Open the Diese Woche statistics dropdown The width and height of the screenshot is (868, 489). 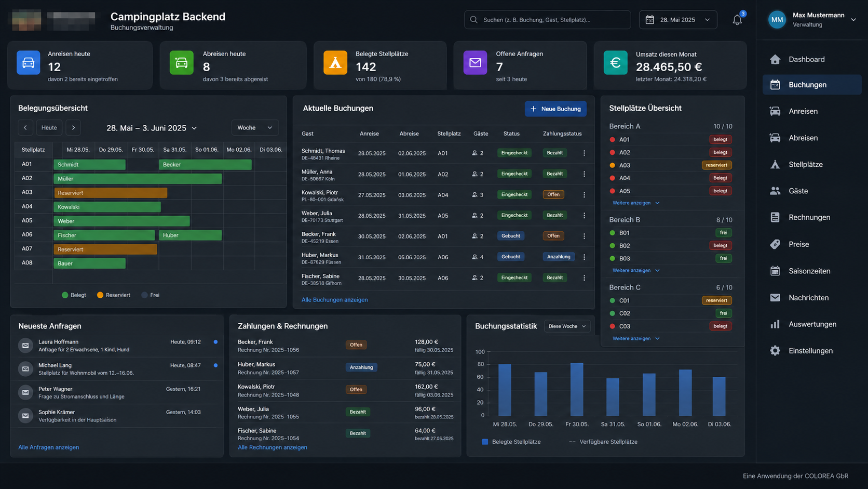coord(567,326)
